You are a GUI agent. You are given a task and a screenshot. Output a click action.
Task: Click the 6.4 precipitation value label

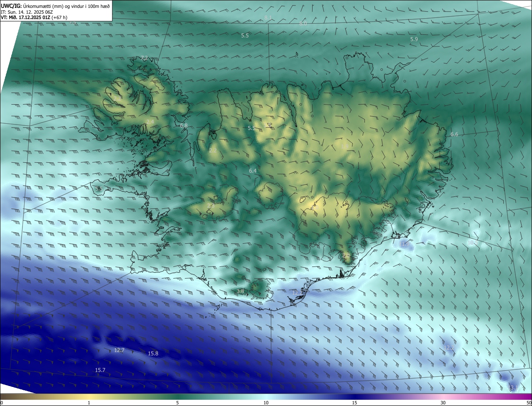(x=253, y=171)
